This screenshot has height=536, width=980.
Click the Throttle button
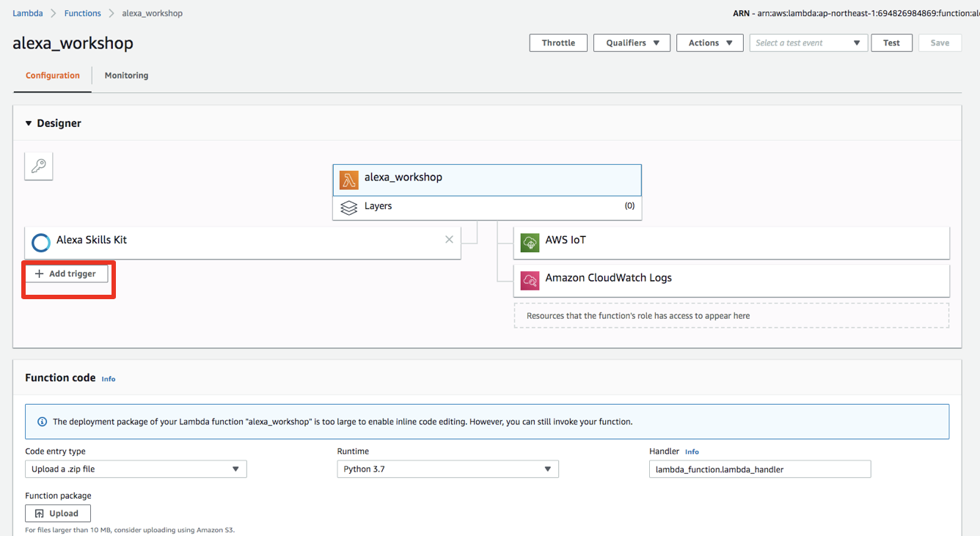558,43
